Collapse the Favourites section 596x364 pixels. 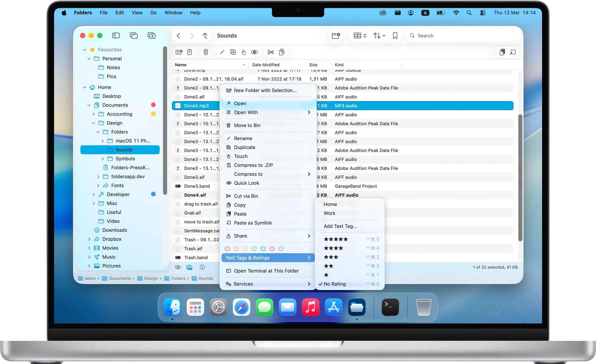(x=84, y=50)
